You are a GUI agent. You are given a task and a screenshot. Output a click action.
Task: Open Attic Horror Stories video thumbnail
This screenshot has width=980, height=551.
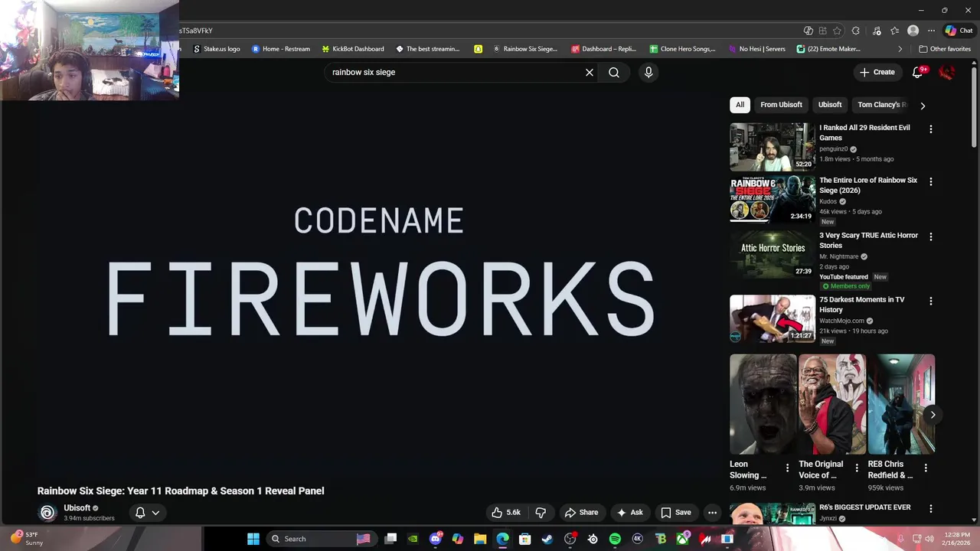pos(773,254)
